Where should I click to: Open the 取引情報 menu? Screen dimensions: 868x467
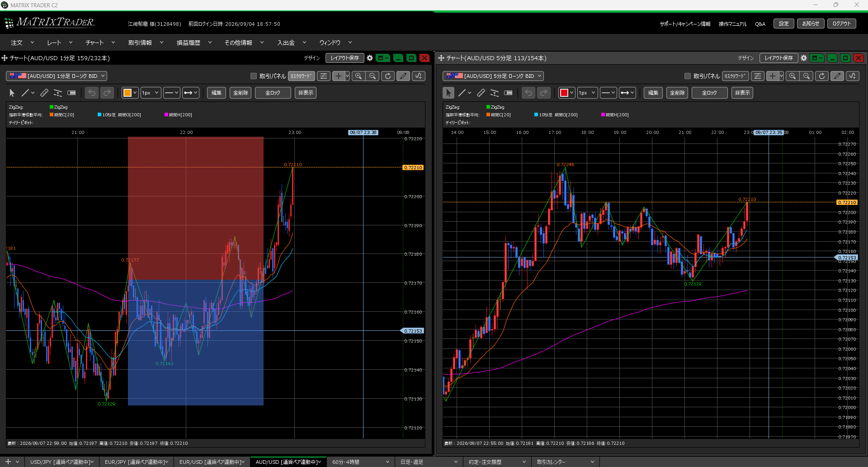click(x=146, y=43)
